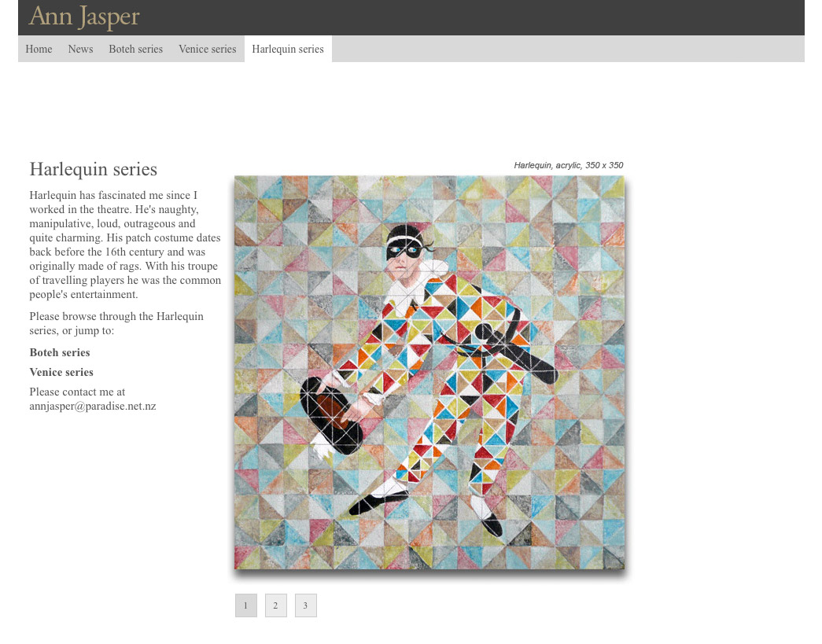
Task: Follow the bold Venice series text link
Action: click(x=61, y=372)
